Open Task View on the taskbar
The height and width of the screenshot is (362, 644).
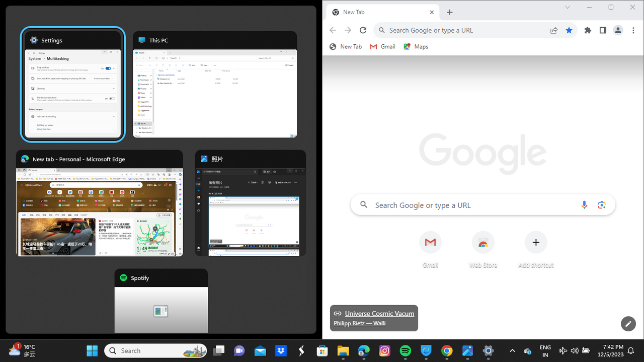tap(218, 351)
